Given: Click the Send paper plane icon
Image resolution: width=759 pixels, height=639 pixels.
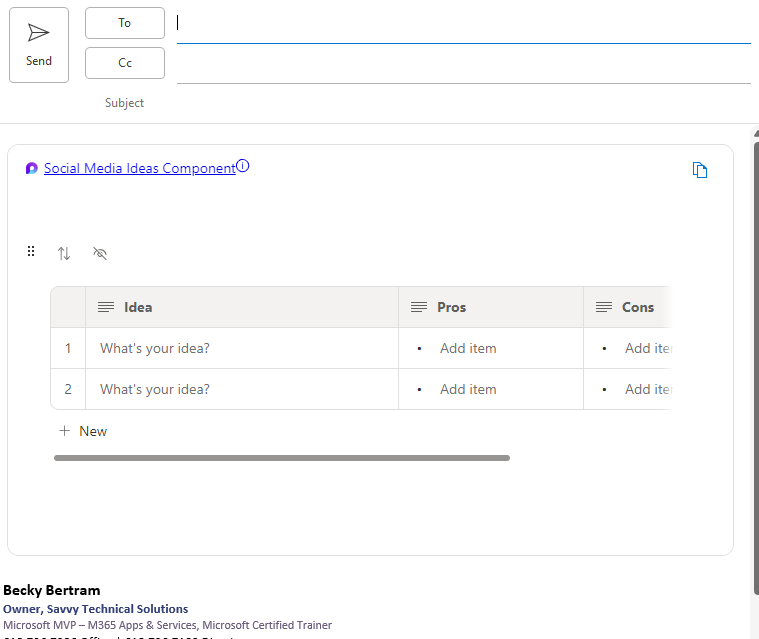Looking at the screenshot, I should tap(39, 34).
